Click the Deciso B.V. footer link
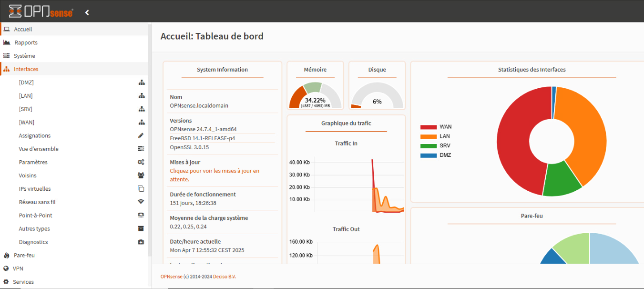This screenshot has height=289, width=644. coord(224,277)
